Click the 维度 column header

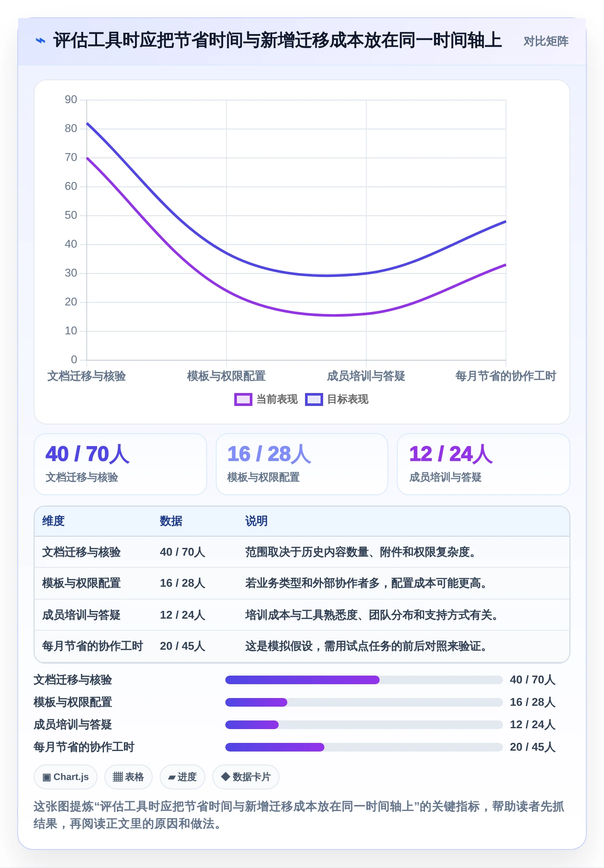click(53, 521)
